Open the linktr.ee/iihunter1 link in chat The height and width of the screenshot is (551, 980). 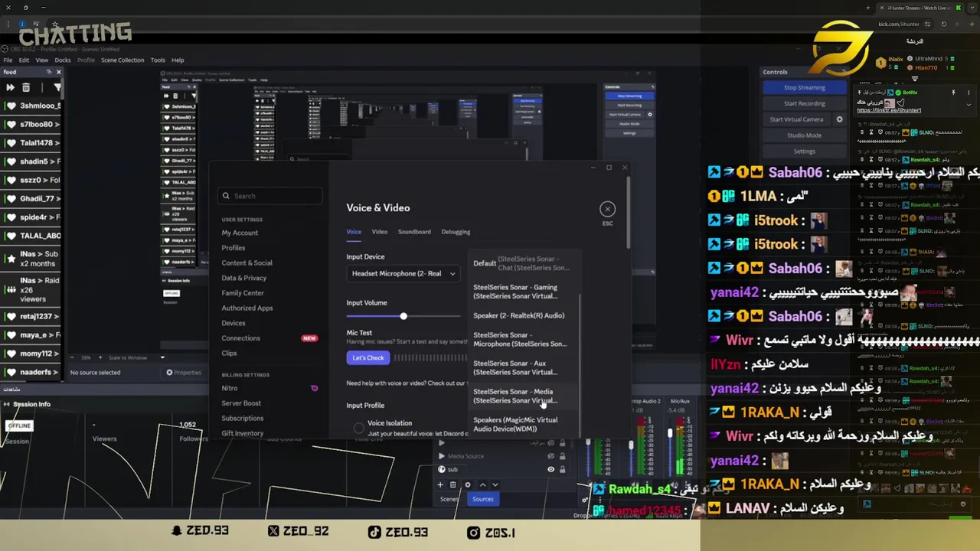pos(889,110)
